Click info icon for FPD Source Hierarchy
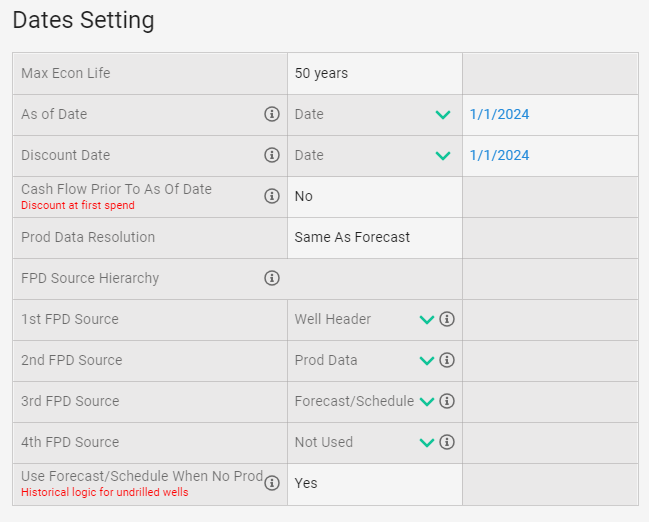The image size is (649, 522). pos(271,278)
